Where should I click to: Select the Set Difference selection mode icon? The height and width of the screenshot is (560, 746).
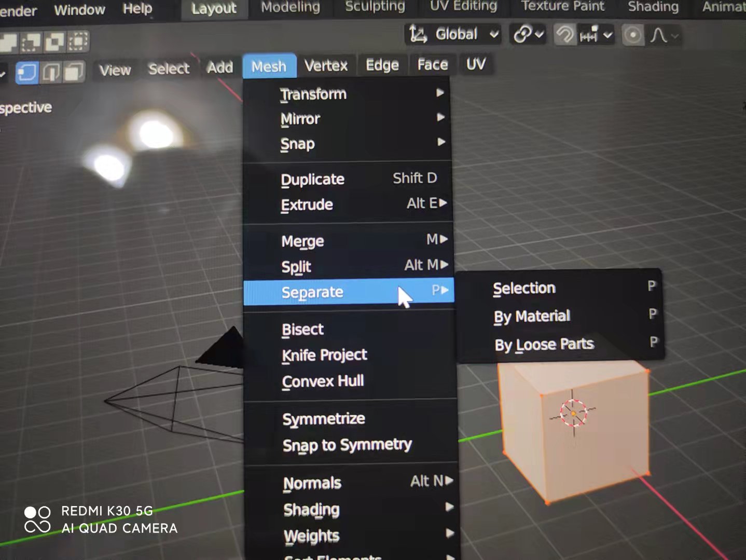click(x=8, y=40)
